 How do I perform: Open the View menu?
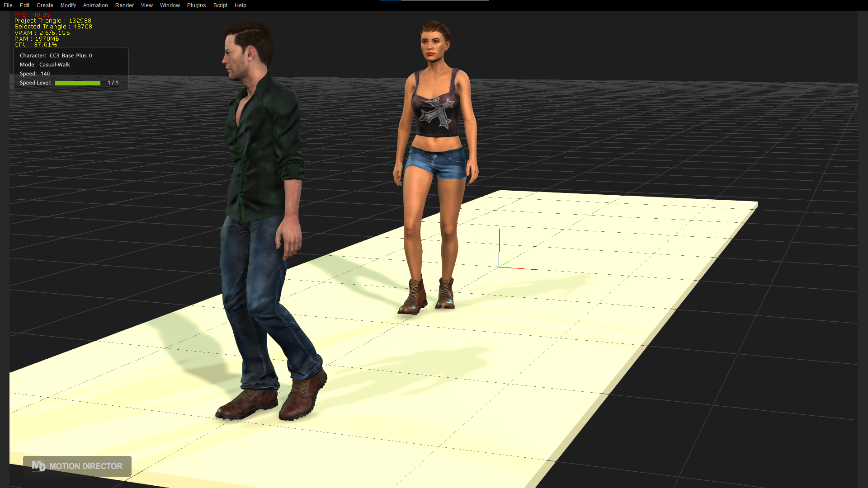point(146,5)
